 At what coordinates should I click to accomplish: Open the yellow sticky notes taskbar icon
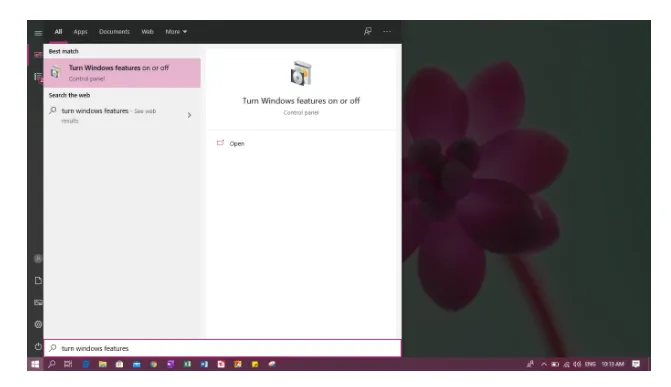click(255, 364)
